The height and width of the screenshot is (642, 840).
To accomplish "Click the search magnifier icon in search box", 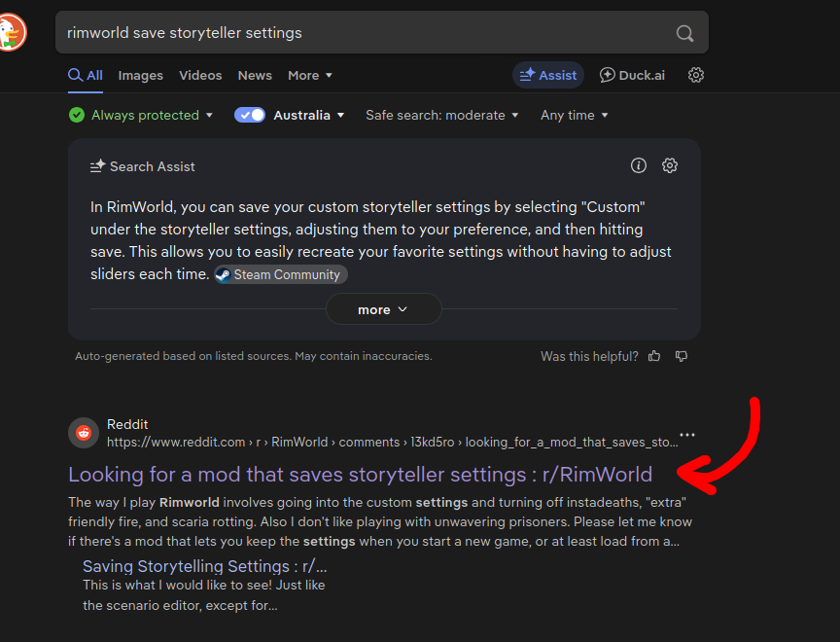I will 684,33.
